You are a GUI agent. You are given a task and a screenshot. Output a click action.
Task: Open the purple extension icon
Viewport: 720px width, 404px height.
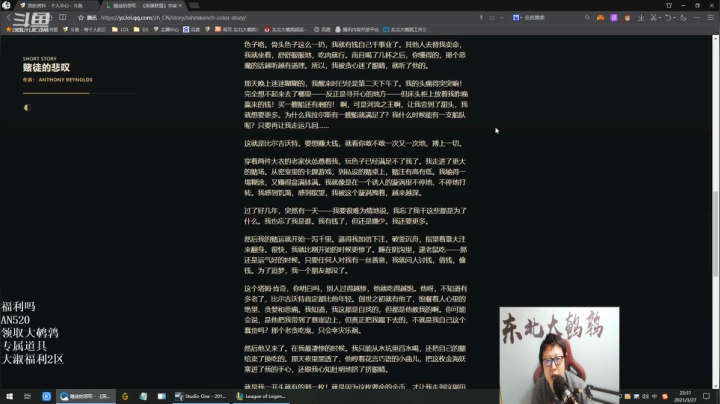point(614,17)
